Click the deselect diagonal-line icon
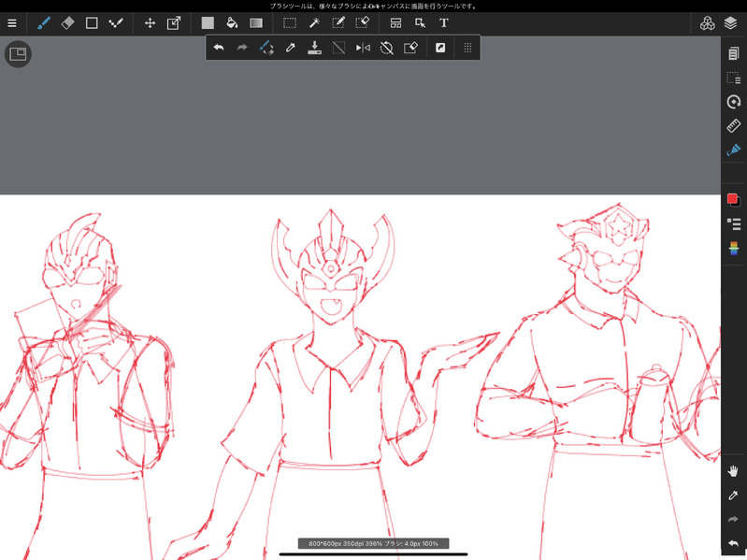 pos(338,48)
